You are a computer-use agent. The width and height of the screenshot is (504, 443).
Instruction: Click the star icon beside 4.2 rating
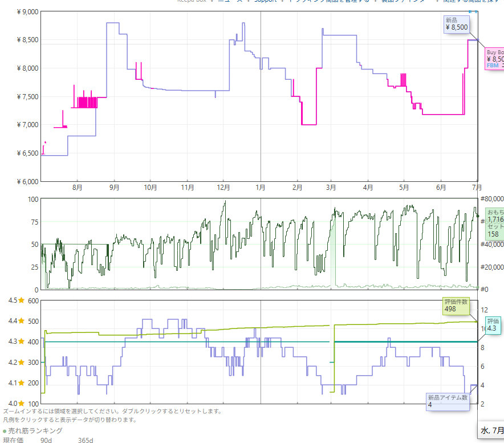pos(22,362)
